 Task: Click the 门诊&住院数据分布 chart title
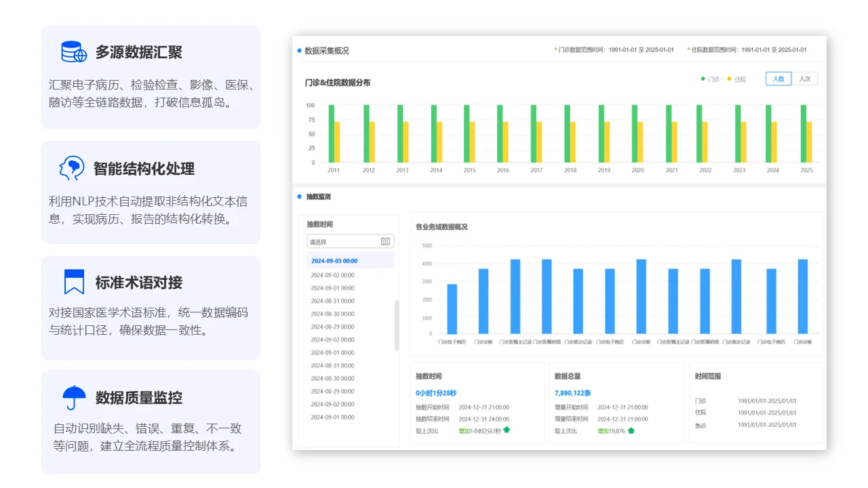pyautogui.click(x=338, y=83)
